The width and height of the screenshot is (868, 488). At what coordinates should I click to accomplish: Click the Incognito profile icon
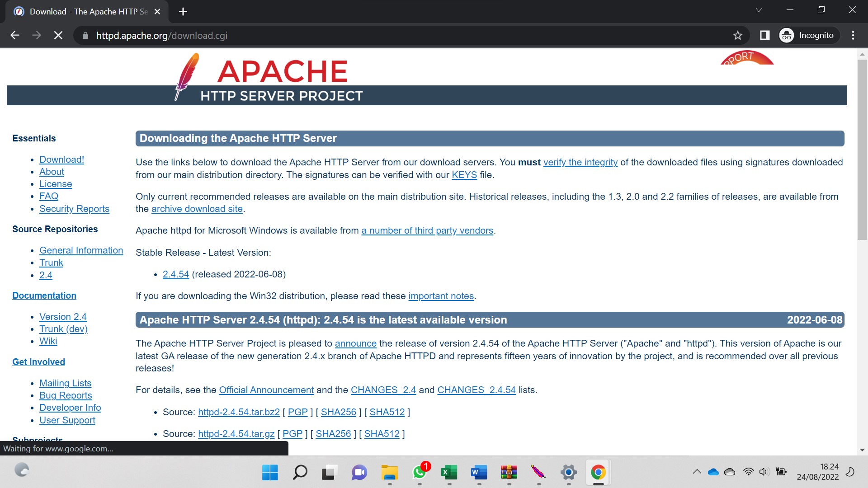[x=786, y=35]
